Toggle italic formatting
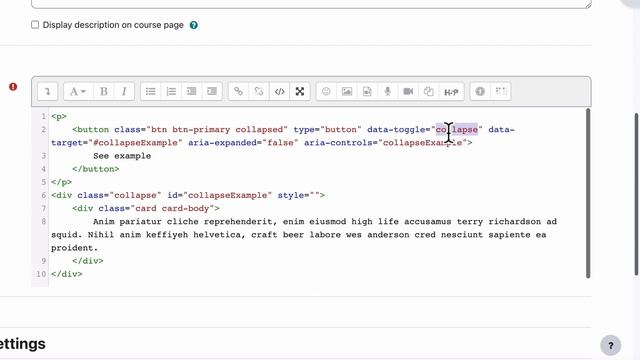 point(124,91)
